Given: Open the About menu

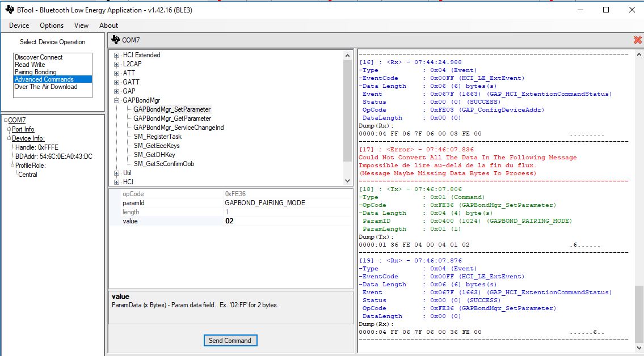Looking at the screenshot, I should pos(108,26).
